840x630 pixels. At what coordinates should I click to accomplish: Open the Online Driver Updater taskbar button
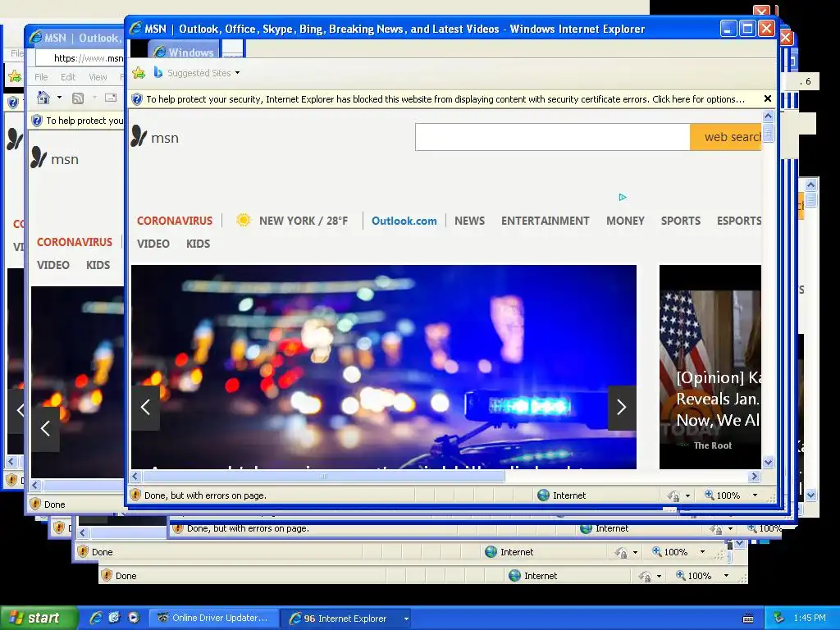click(x=213, y=618)
